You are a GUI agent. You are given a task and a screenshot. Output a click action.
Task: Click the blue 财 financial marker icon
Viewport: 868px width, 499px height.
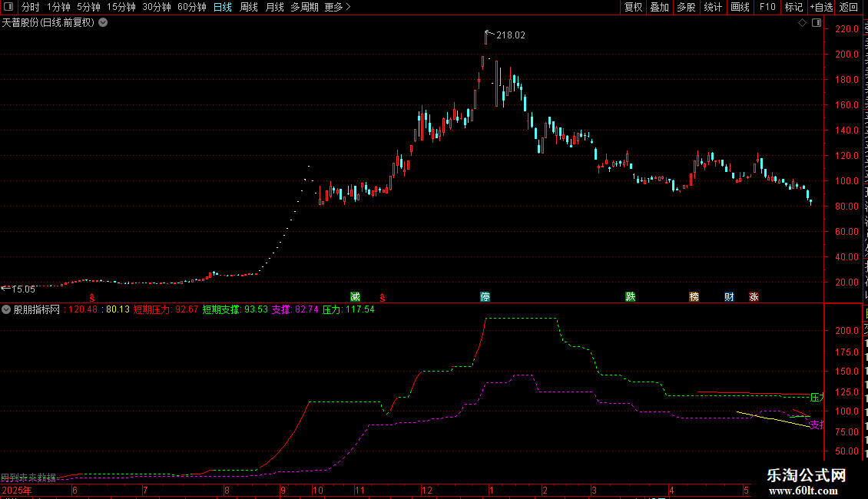(729, 297)
